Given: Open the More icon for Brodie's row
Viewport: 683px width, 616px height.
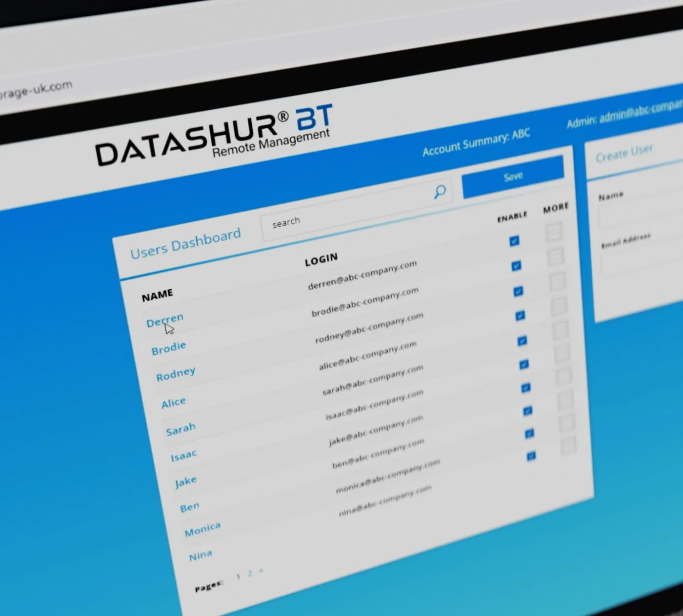Looking at the screenshot, I should click(556, 257).
